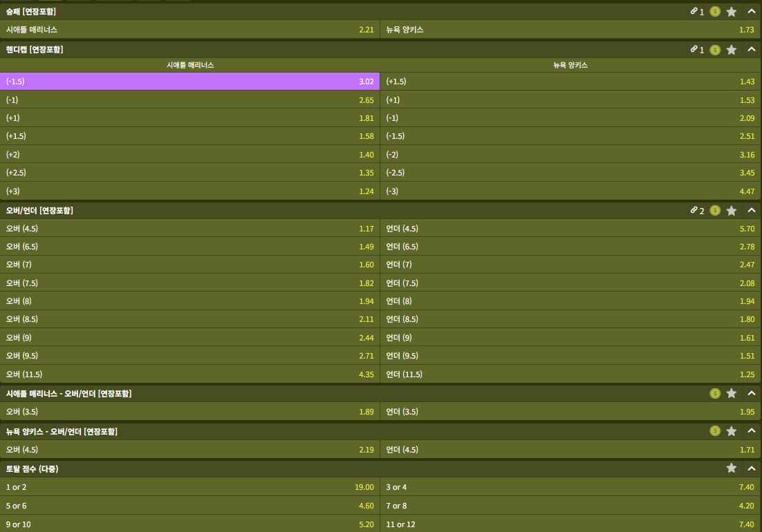Pick 양키스 (-2) handicap at 3.16

click(570, 154)
